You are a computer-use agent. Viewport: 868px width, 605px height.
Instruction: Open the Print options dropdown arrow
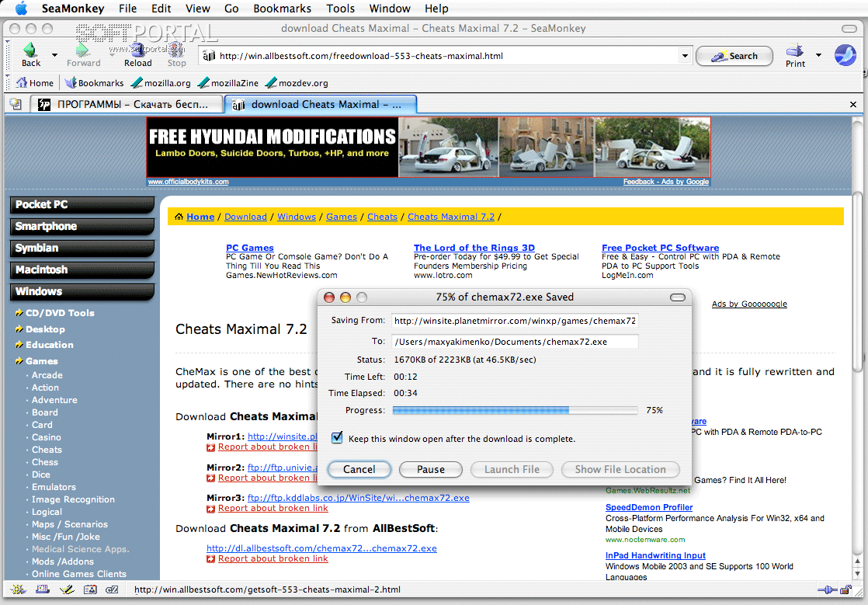click(818, 55)
